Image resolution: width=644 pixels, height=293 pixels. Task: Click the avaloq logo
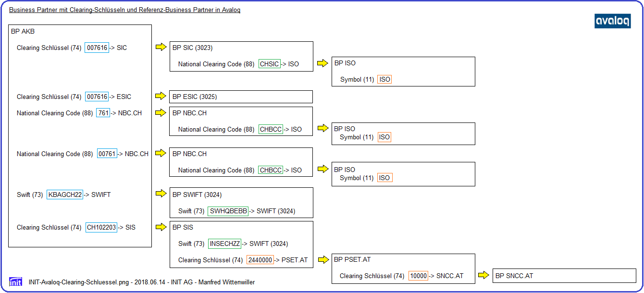613,21
